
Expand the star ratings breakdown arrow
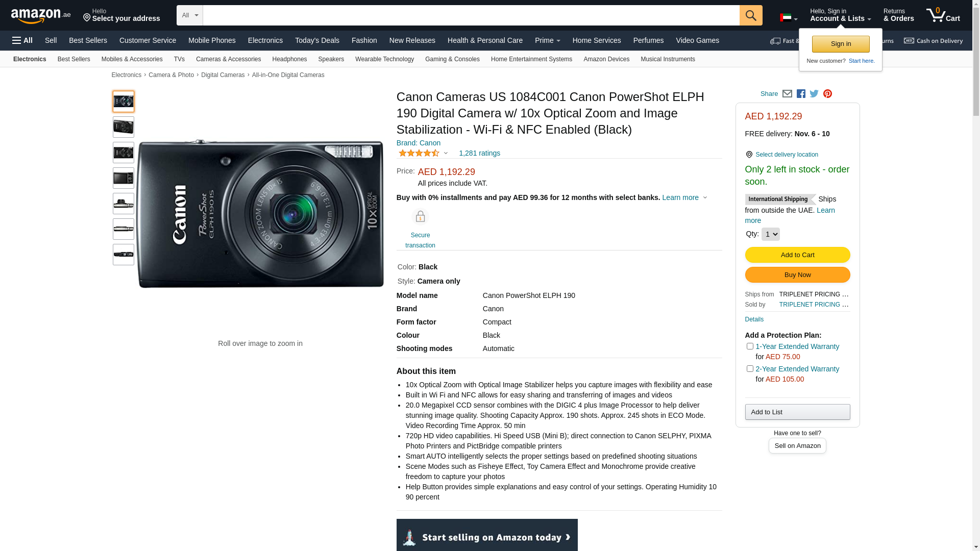point(446,154)
